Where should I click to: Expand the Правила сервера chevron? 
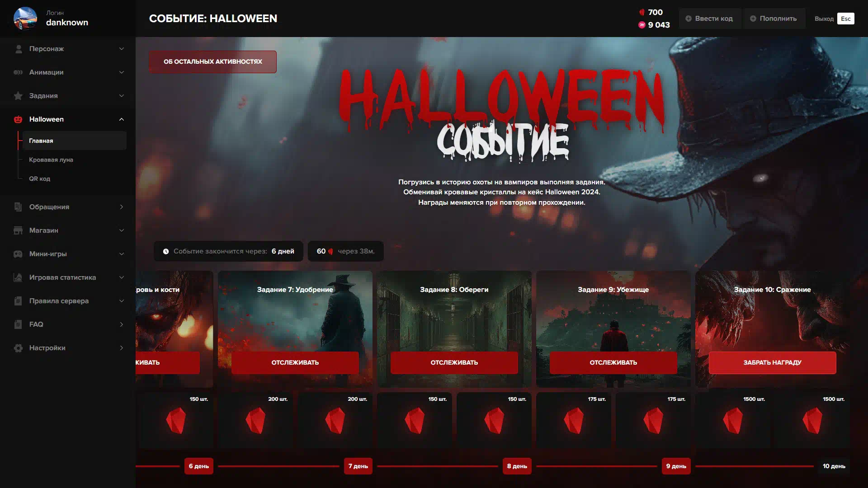click(x=121, y=301)
